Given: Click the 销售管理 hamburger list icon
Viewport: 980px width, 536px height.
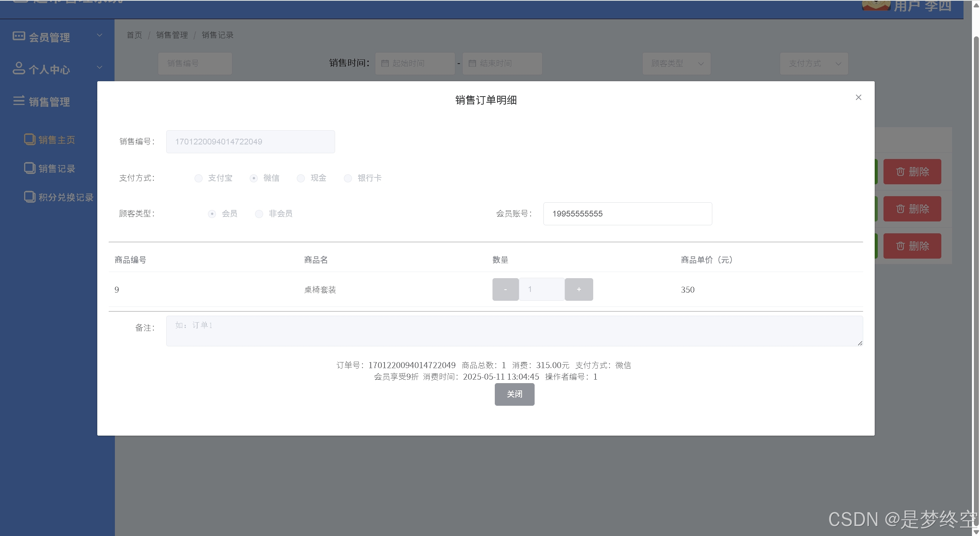Looking at the screenshot, I should pos(19,101).
